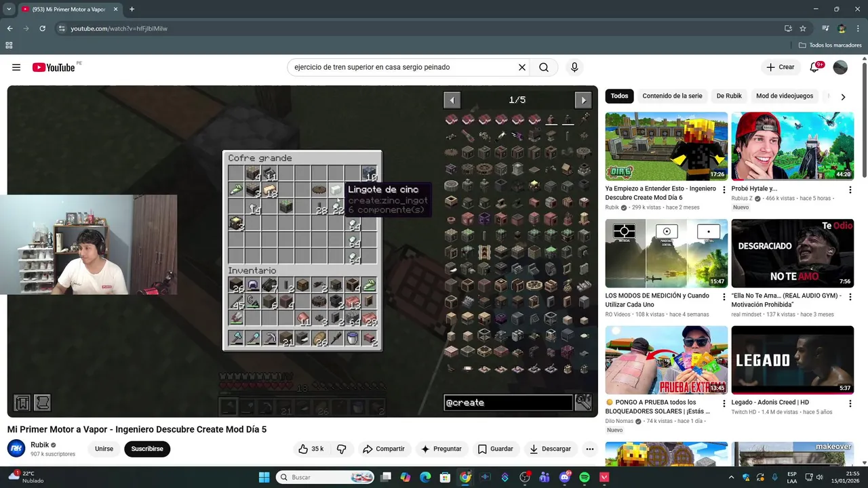This screenshot has height=488, width=868.
Task: Show more filter chips with right arrow
Action: (x=843, y=96)
